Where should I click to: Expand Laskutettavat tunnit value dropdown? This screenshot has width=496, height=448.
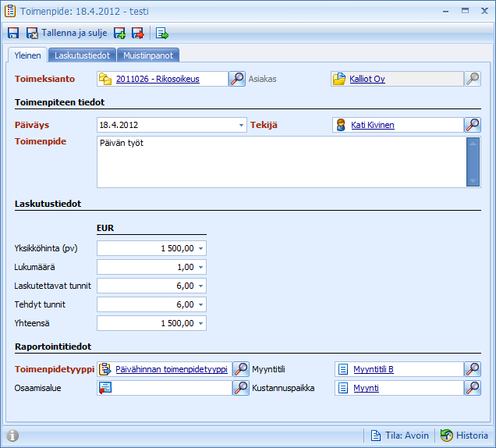pos(200,286)
